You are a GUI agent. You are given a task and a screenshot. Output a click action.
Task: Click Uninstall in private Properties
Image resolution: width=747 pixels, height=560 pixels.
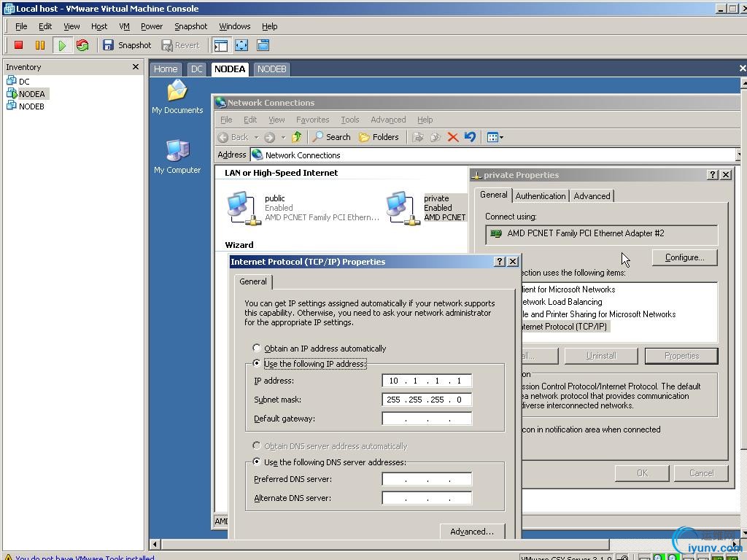(601, 356)
